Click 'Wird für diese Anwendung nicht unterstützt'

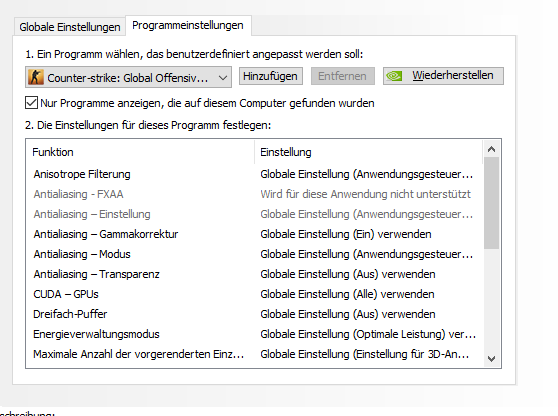pos(365,194)
